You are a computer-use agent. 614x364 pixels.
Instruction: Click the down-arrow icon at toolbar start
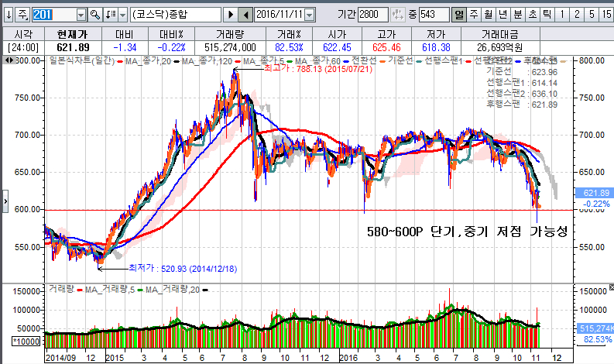point(8,15)
